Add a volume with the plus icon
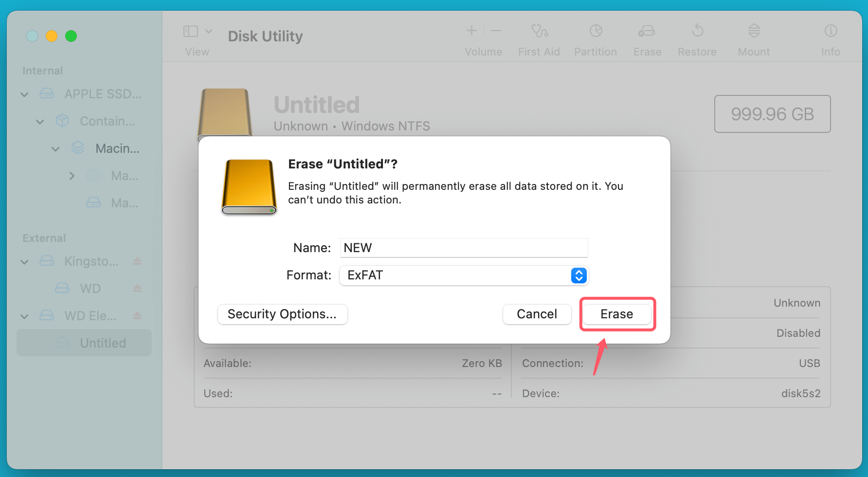 click(x=471, y=31)
